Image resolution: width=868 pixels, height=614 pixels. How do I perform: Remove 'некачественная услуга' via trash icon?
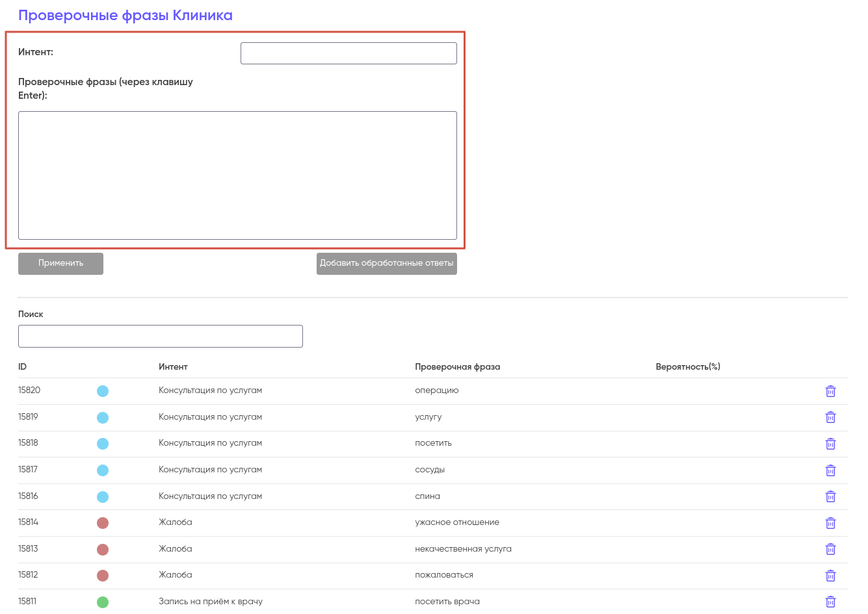pyautogui.click(x=830, y=549)
